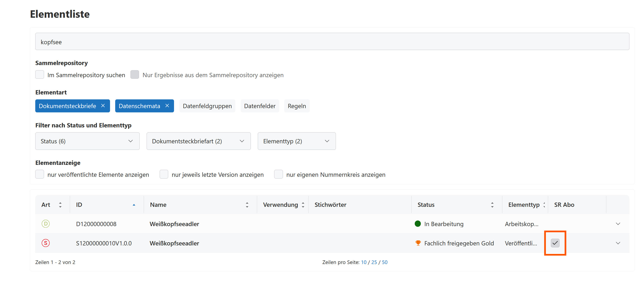Remove the Datenschemata filter via X icon
This screenshot has height=286, width=644.
click(x=167, y=106)
